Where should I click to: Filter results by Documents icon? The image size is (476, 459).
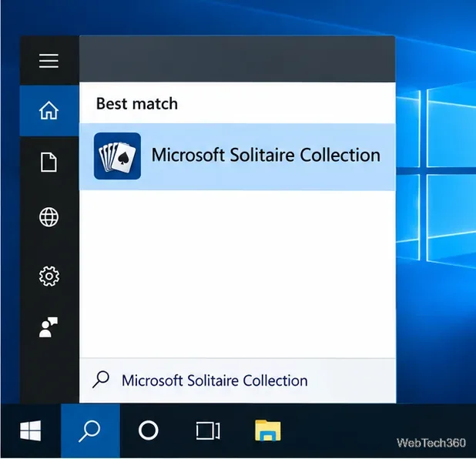click(49, 162)
